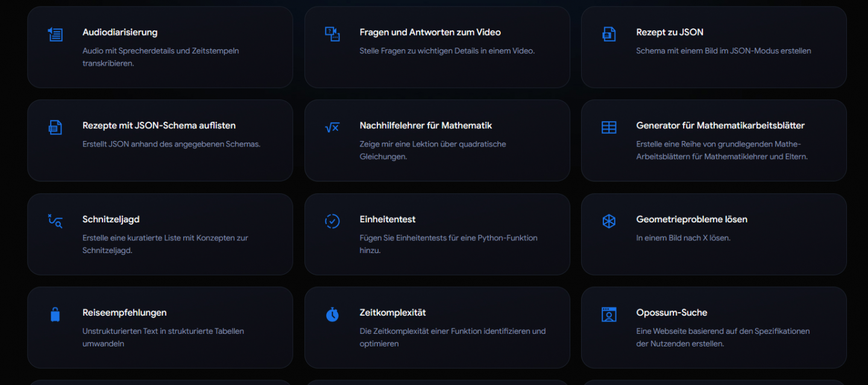Screen dimensions: 868x385
Task: Choose the Opossum-Suche card description
Action: (x=723, y=337)
